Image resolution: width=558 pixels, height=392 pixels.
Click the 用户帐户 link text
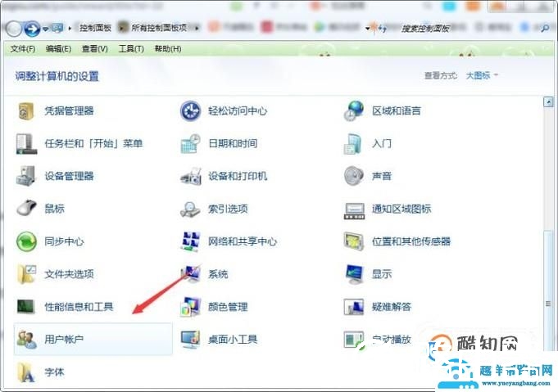click(x=64, y=340)
